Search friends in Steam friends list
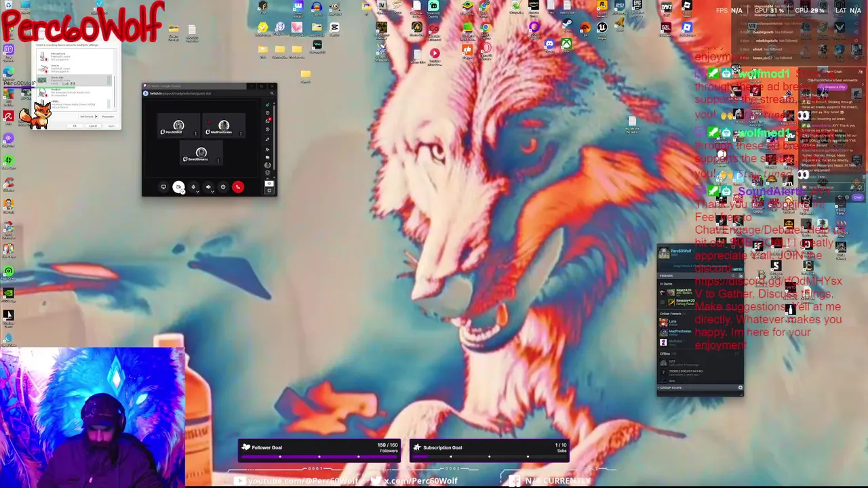Screen dimensions: 868x488 pyautogui.click(x=733, y=275)
